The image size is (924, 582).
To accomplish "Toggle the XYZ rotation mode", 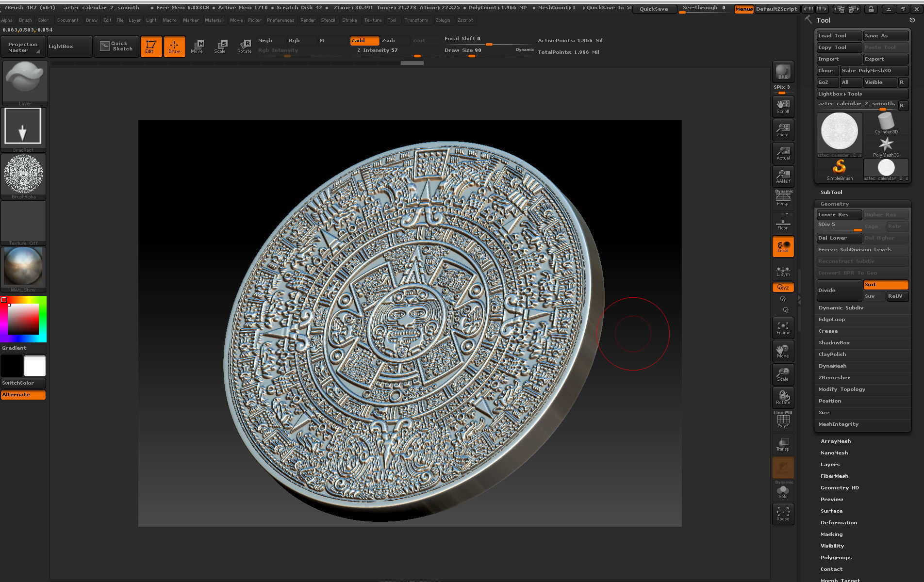I will 783,287.
